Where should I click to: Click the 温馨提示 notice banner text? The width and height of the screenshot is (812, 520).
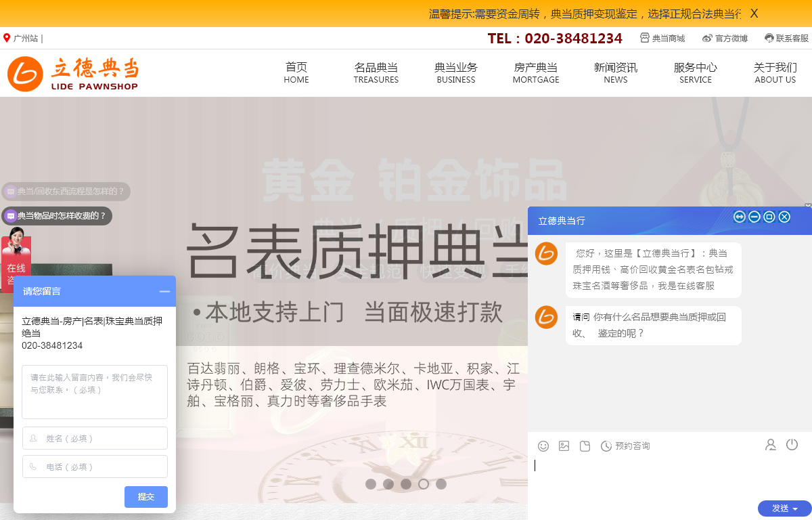(585, 14)
